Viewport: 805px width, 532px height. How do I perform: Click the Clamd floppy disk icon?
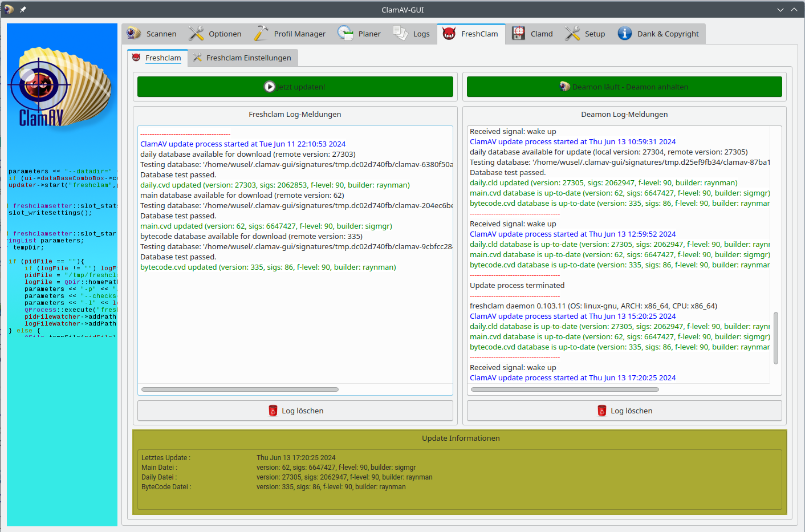(518, 33)
